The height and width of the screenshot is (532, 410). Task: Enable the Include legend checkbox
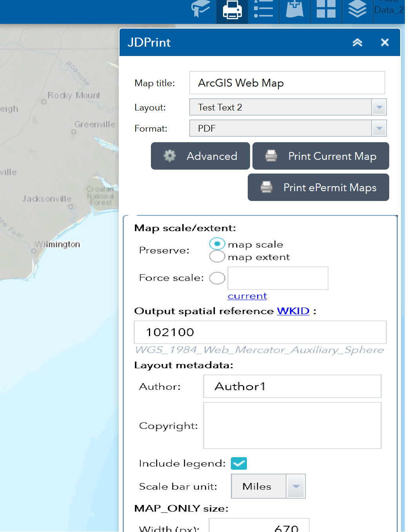click(x=239, y=463)
